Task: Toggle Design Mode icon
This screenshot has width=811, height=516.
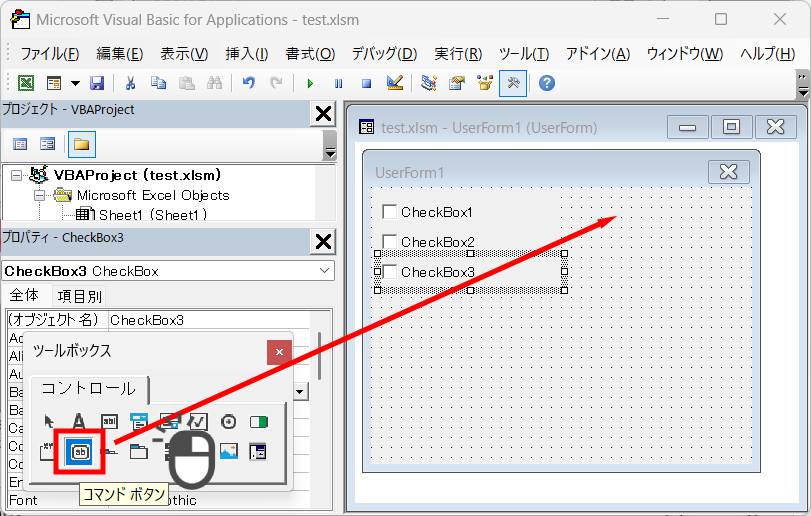Action: click(x=395, y=83)
